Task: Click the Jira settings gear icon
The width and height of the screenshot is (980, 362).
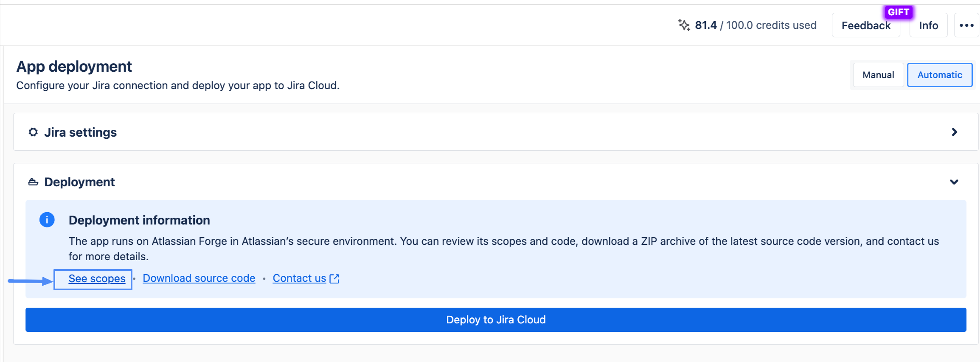Action: (x=33, y=132)
